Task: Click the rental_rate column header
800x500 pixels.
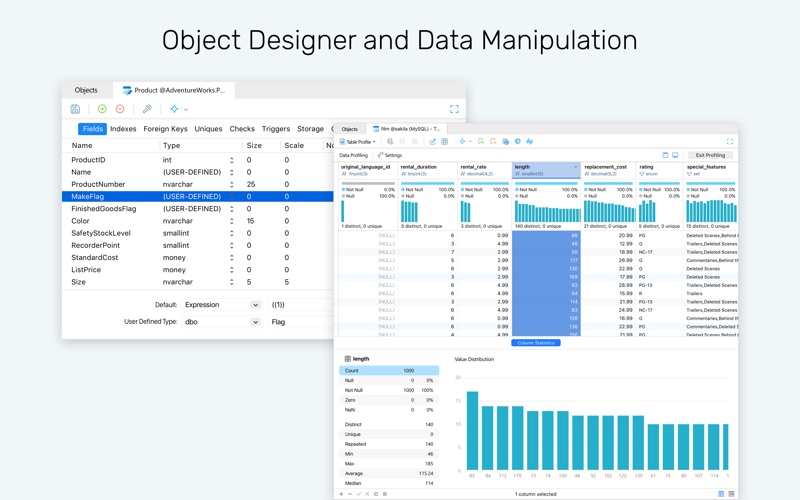Action: (484, 170)
